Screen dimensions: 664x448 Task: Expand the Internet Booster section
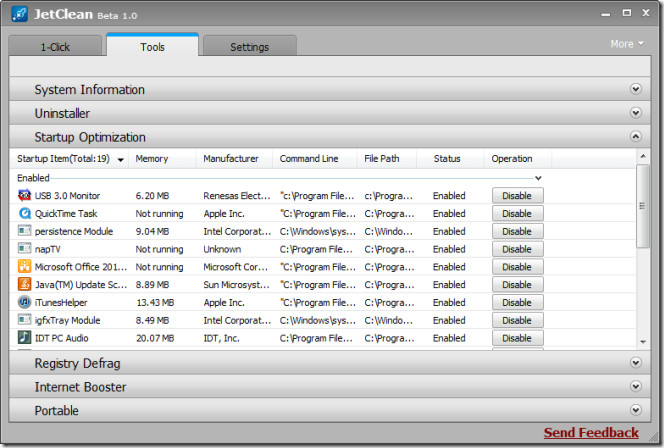click(636, 386)
